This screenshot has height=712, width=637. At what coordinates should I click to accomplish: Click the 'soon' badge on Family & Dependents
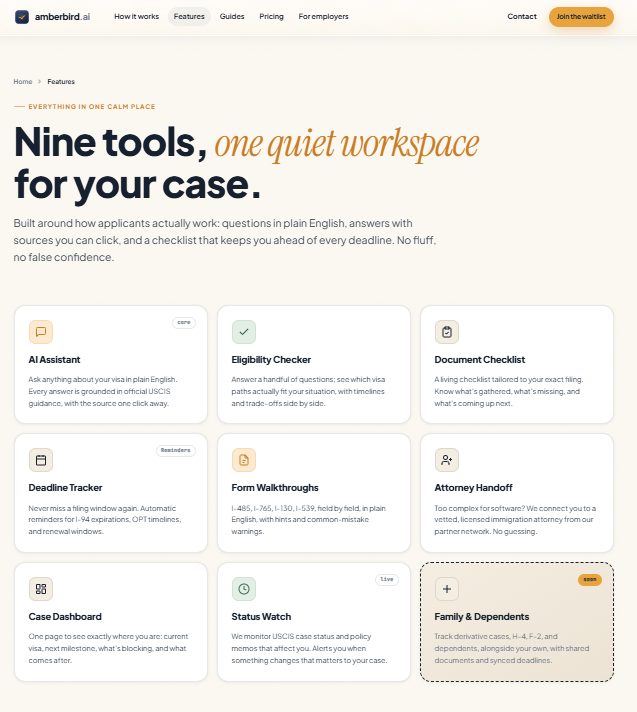[x=590, y=579]
